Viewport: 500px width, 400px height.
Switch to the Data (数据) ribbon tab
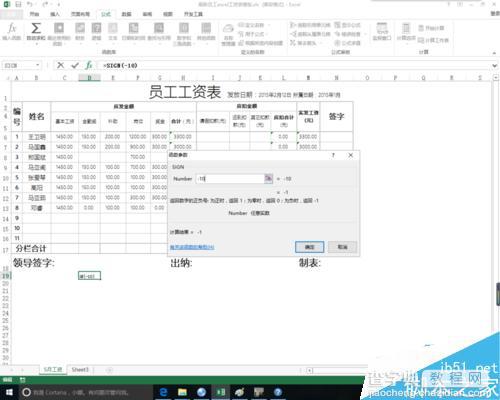tap(126, 14)
